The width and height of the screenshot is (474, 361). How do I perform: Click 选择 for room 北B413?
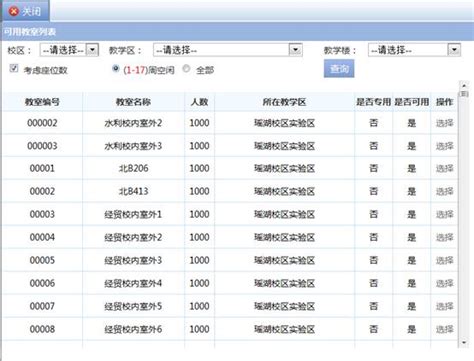pos(444,191)
